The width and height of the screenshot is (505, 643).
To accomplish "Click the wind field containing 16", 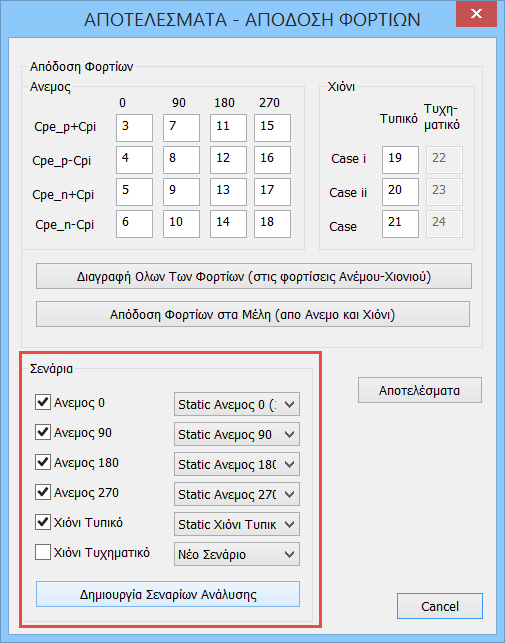I will click(272, 160).
